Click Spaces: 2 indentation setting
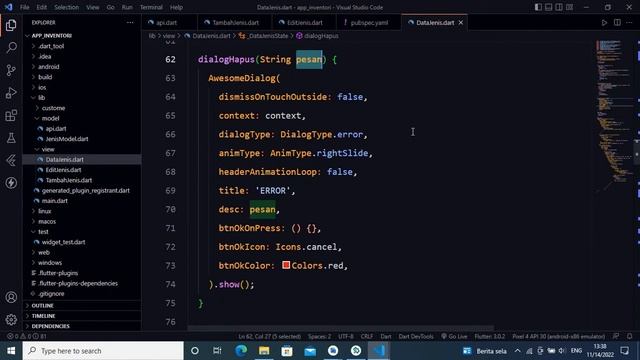 click(320, 337)
